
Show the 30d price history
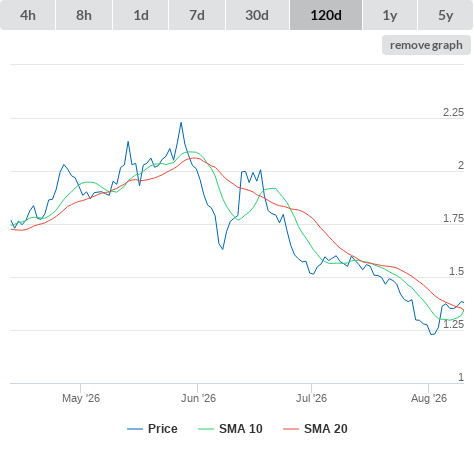(x=257, y=15)
